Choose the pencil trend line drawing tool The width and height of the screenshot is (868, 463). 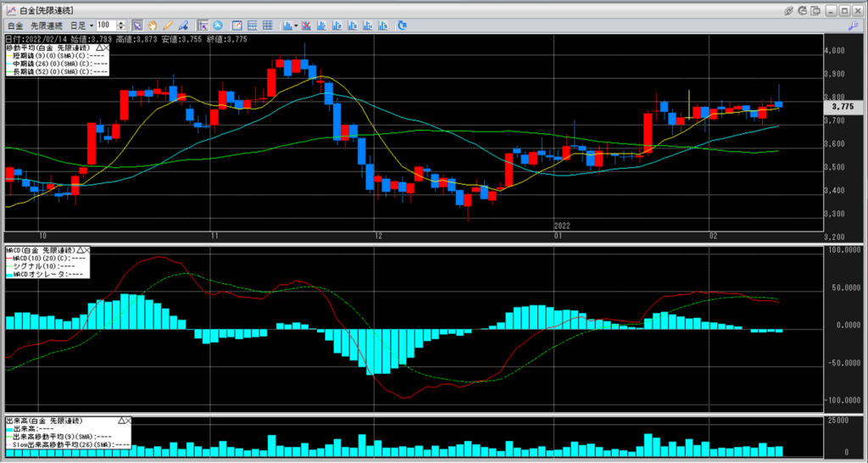[x=168, y=25]
